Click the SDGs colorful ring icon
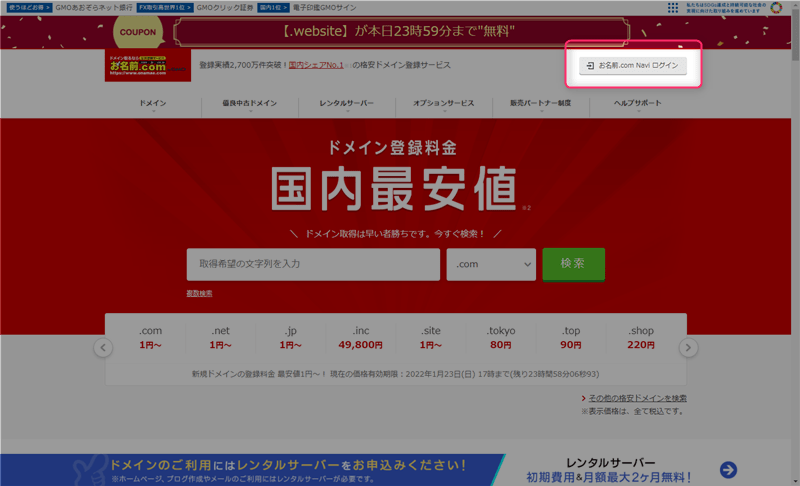The height and width of the screenshot is (486, 800). pos(776,8)
